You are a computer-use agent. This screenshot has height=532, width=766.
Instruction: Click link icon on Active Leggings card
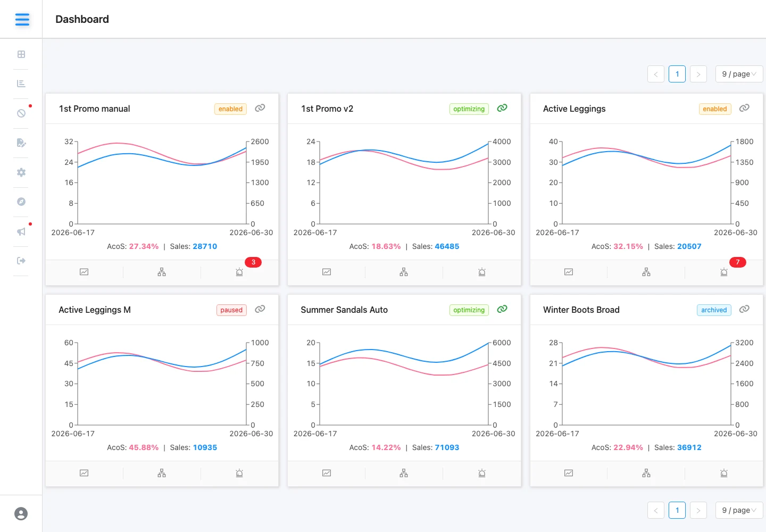(744, 108)
